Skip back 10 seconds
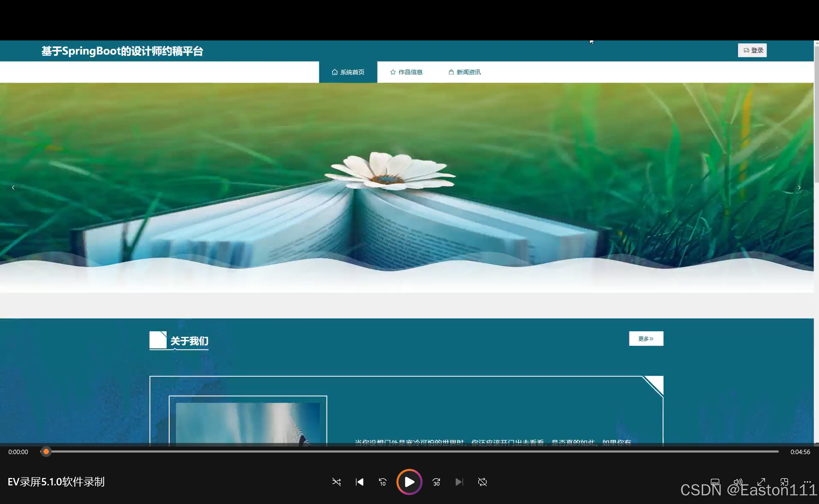 coord(382,482)
